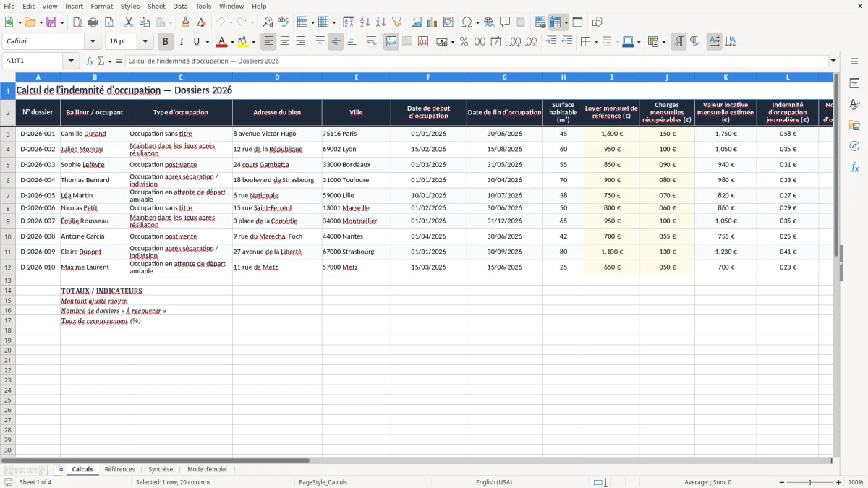Format cell as percent
The height and width of the screenshot is (488, 868).
pos(464,42)
